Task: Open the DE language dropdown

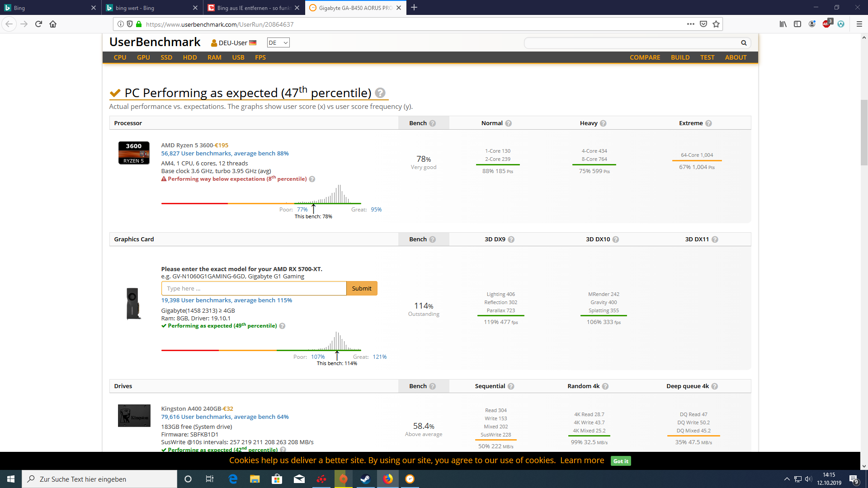Action: click(x=278, y=42)
